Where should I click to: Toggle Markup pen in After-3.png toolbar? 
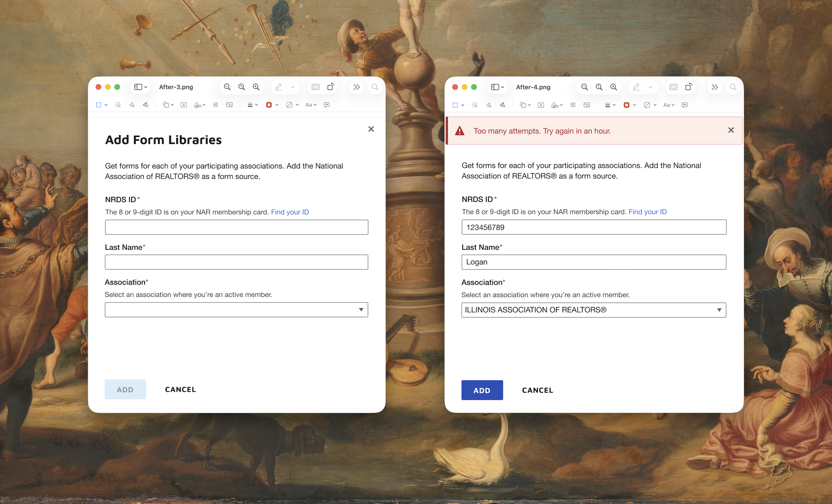click(278, 87)
